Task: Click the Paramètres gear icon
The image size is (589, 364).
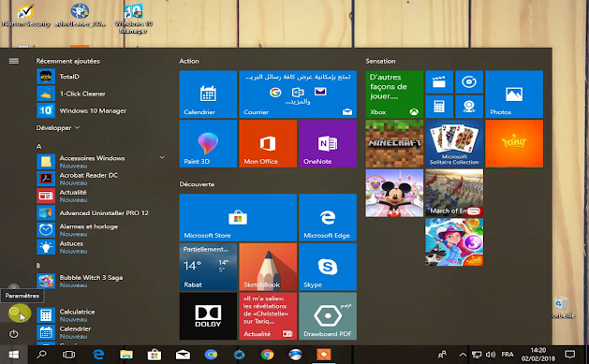Action: (14, 311)
